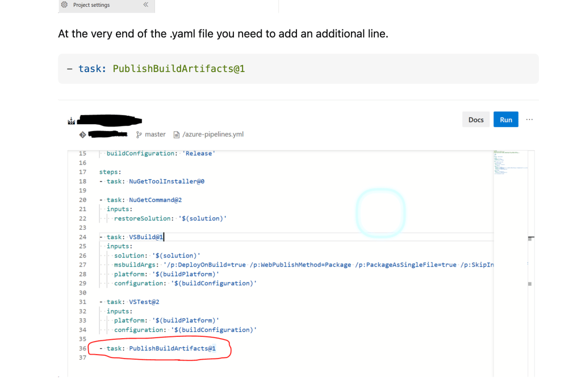Click the blacked-out pipeline name
Screen dimensions: 581x392
click(x=110, y=120)
